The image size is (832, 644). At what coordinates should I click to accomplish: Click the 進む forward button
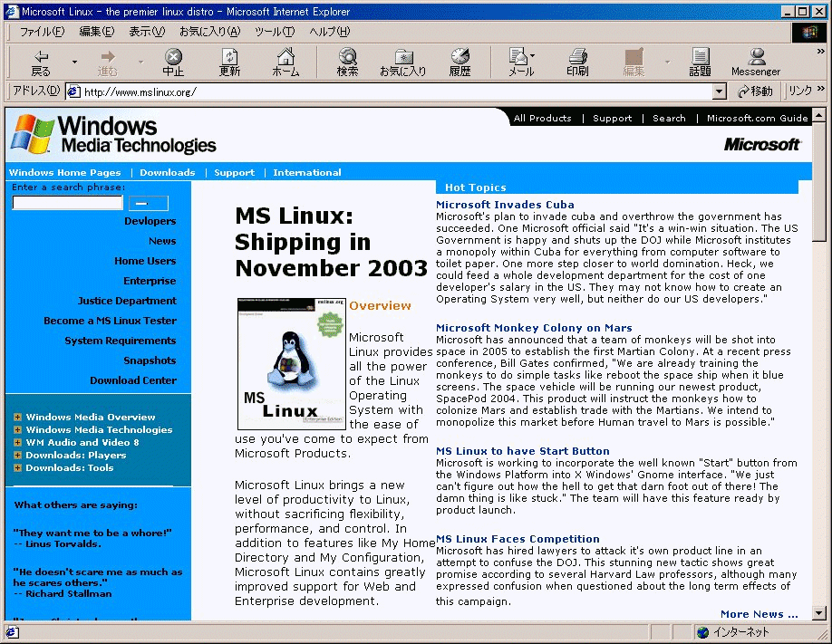tap(108, 63)
